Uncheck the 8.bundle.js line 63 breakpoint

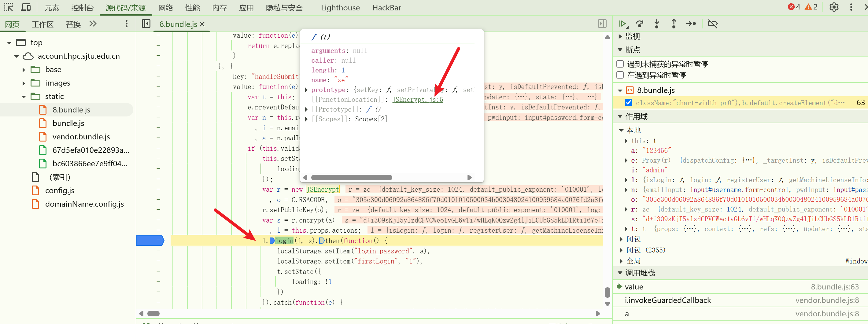(x=628, y=103)
